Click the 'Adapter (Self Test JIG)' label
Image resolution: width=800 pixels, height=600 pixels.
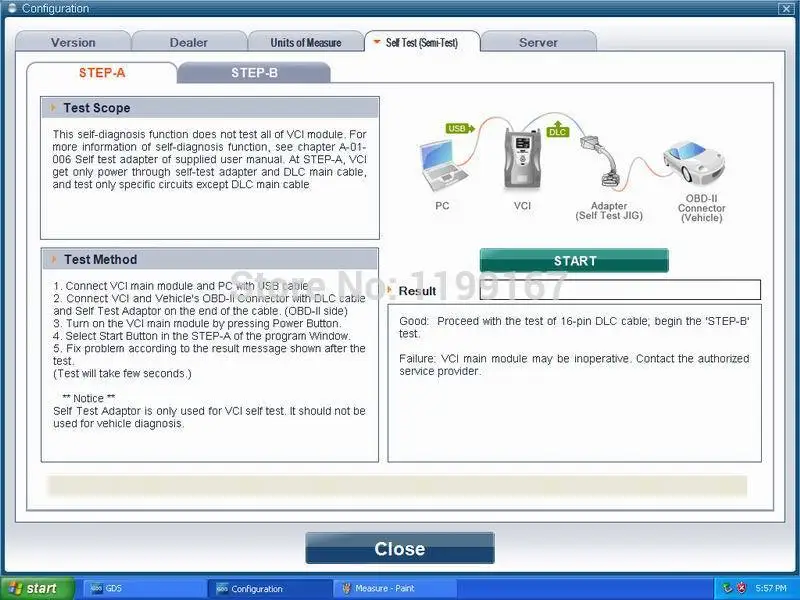(609, 210)
